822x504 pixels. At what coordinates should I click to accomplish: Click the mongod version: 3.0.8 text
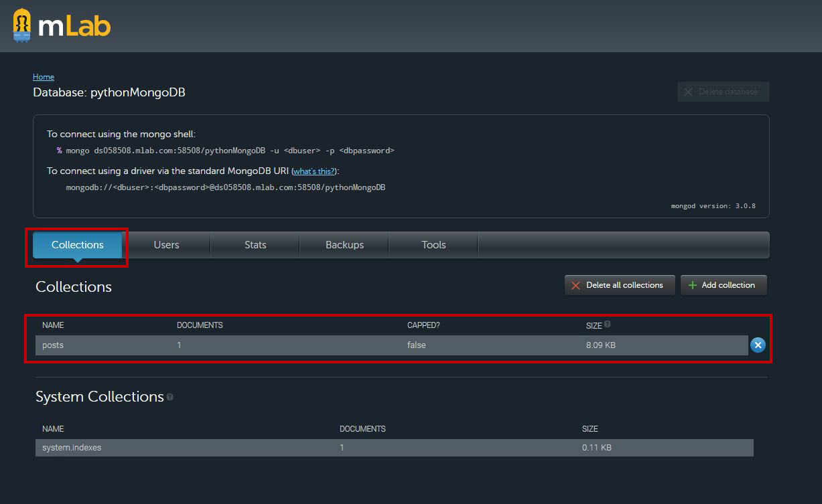(713, 206)
